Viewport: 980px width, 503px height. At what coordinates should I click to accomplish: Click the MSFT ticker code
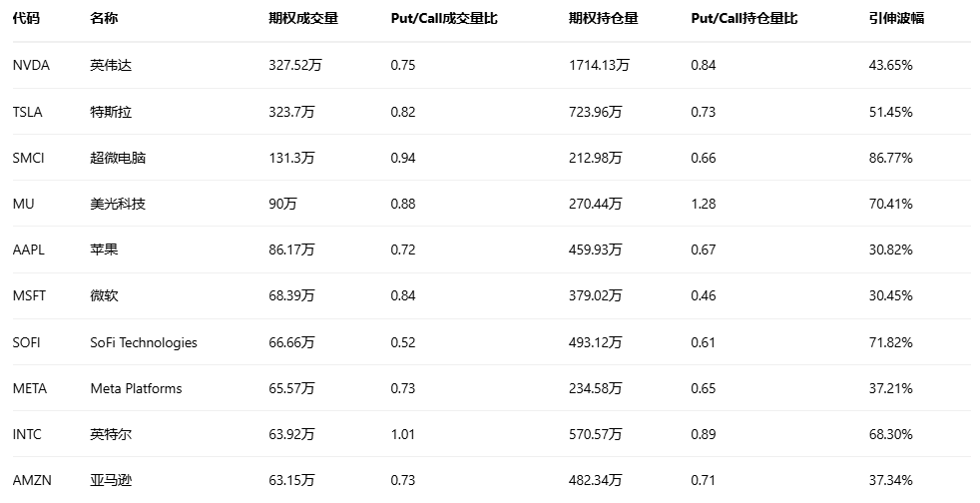point(30,295)
